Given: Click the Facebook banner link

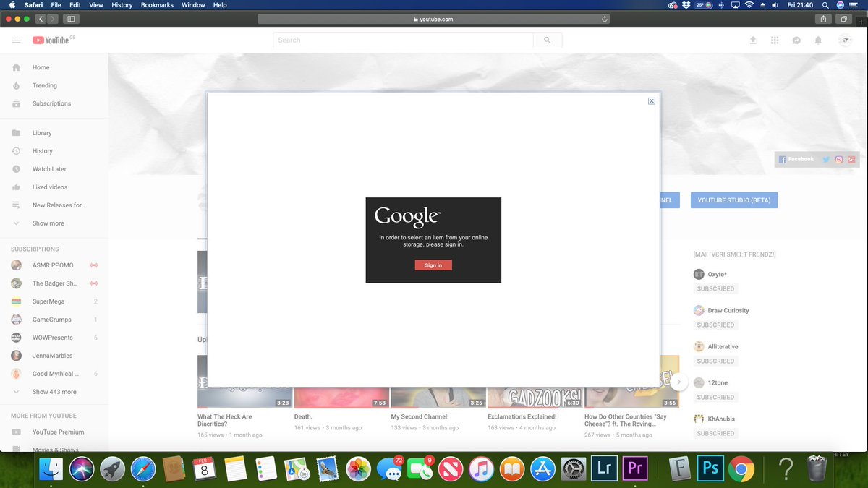Looking at the screenshot, I should pyautogui.click(x=796, y=159).
